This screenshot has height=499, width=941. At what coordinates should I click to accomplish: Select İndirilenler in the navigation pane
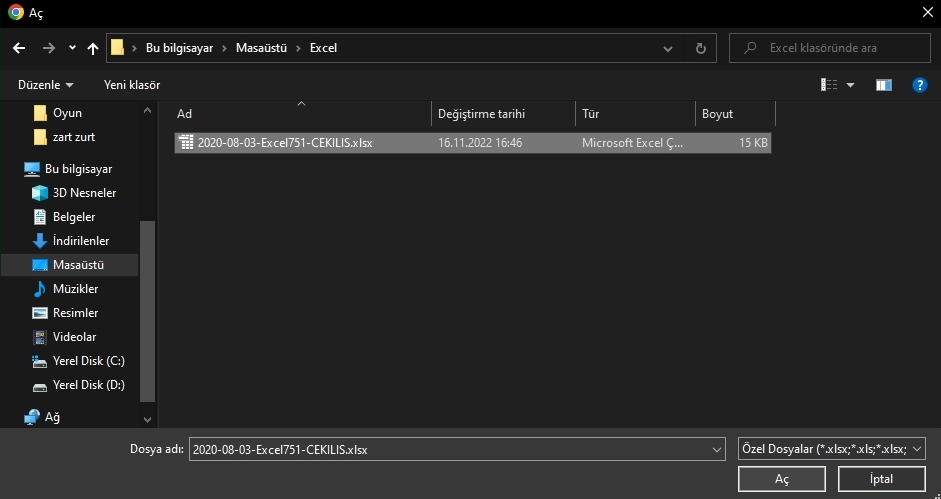tap(80, 241)
